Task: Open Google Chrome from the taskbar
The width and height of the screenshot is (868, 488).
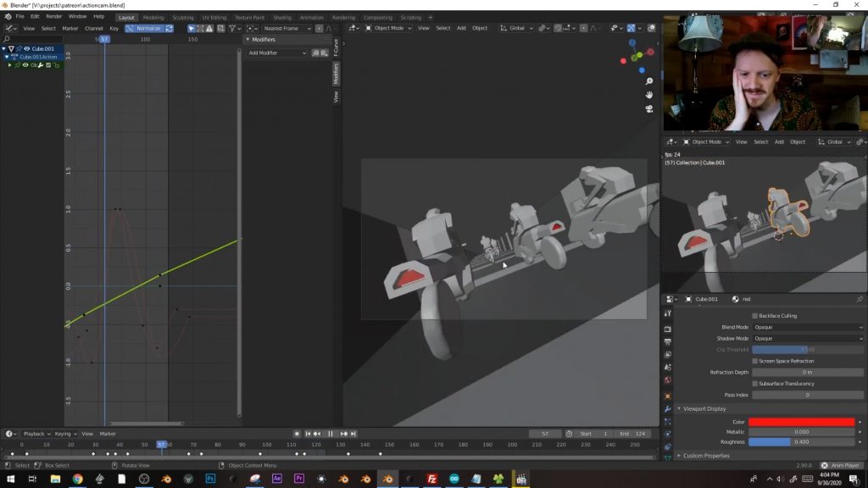Action: coord(77,479)
